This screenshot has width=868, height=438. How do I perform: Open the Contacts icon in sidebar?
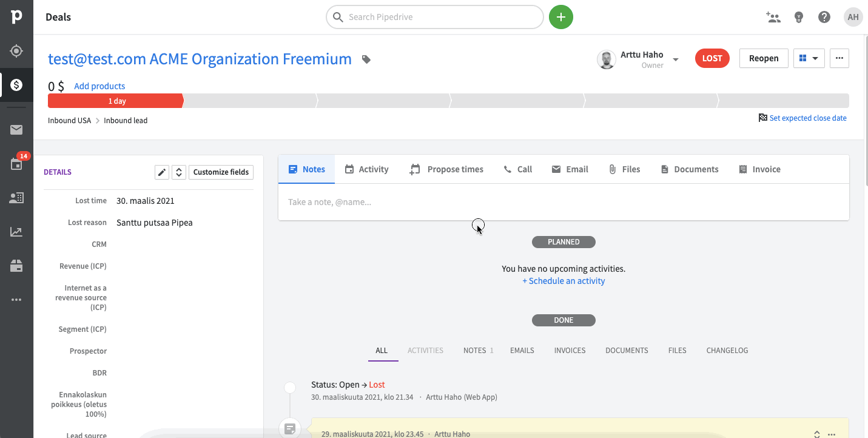[x=16, y=198]
